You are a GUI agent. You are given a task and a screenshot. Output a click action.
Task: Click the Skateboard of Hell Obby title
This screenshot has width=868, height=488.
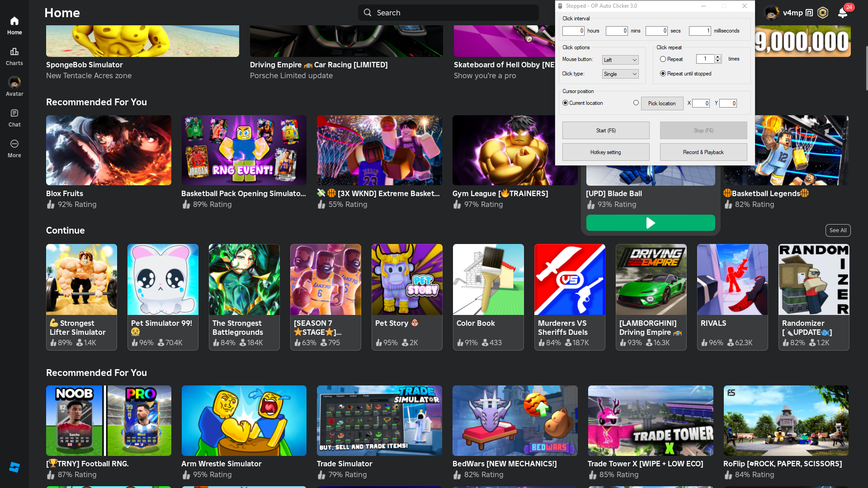tap(504, 65)
